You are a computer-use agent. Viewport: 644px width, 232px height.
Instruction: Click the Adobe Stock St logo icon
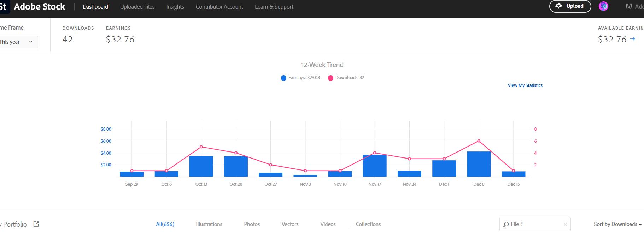coord(4,7)
